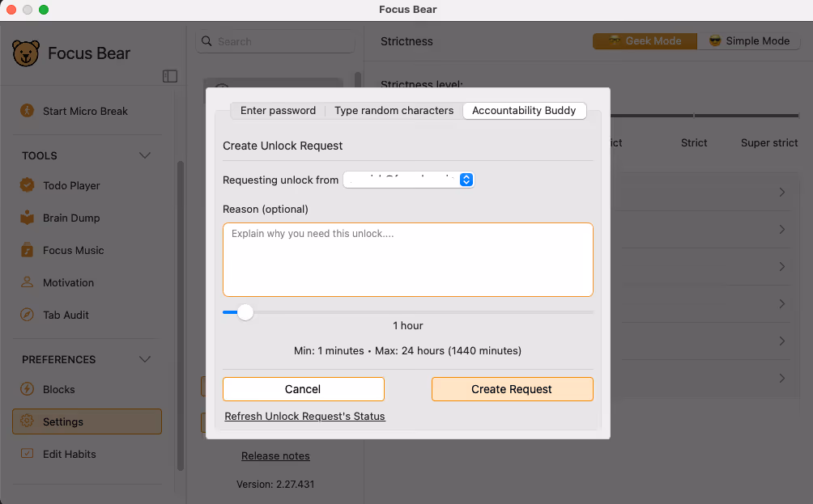Viewport: 813px width, 504px height.
Task: Click the Settings gear icon
Action: coord(27,421)
